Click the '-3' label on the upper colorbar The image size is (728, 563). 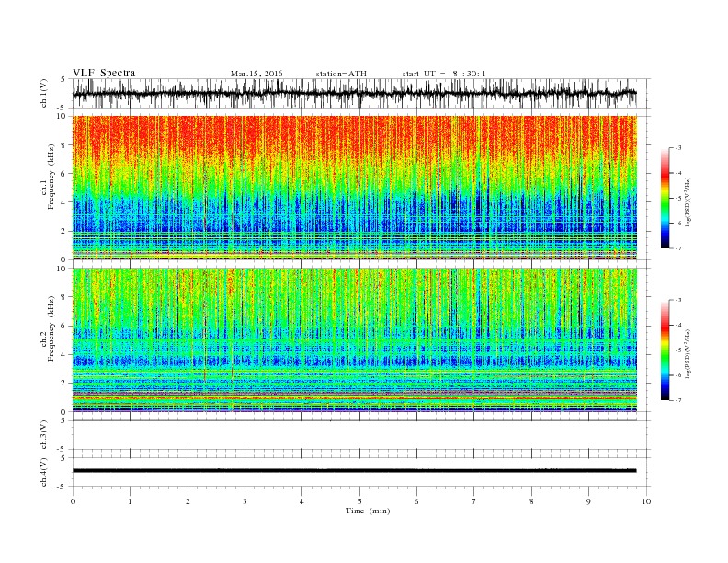point(677,148)
